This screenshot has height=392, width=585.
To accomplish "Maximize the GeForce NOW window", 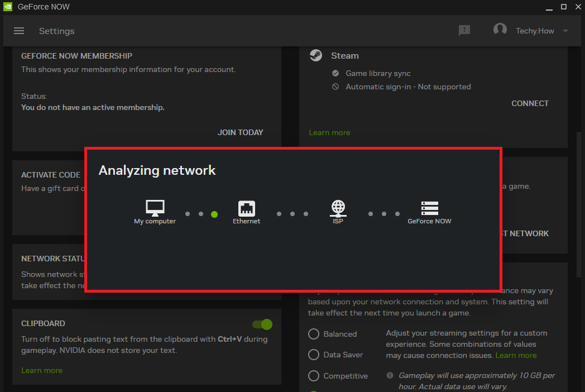I will click(564, 7).
